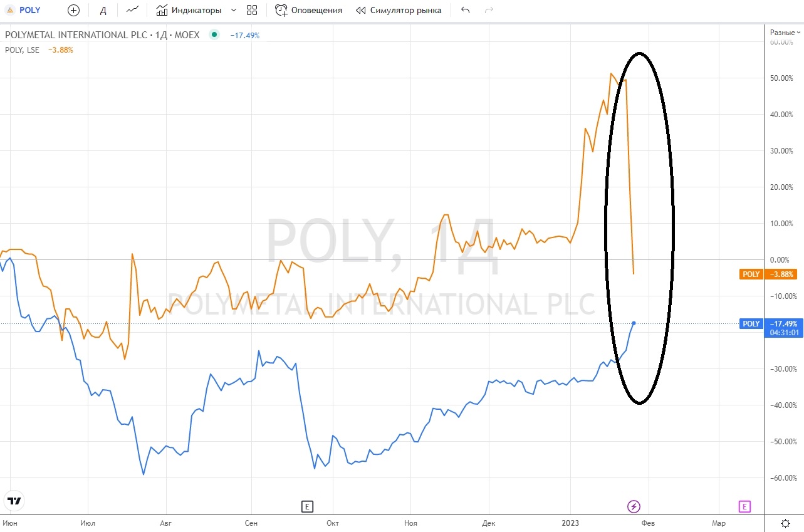Viewport: 804px width, 532px height.
Task: Click the green market status dot
Action: click(x=215, y=35)
